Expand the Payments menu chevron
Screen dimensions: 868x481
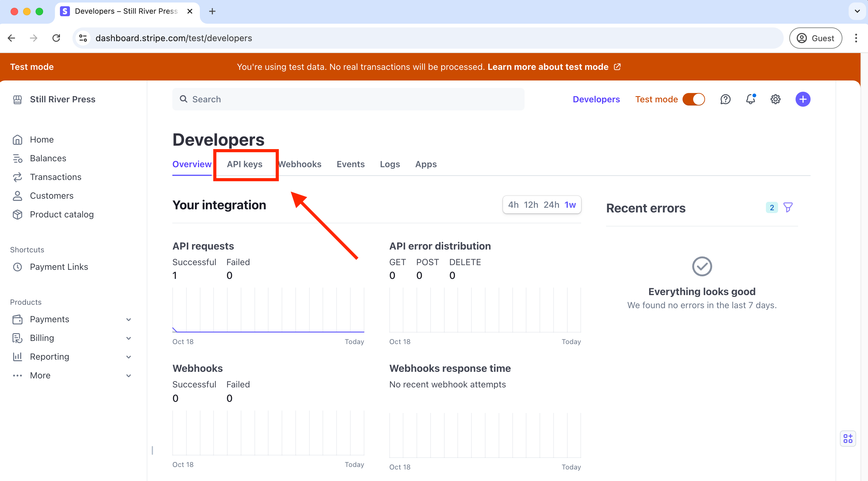coord(128,319)
